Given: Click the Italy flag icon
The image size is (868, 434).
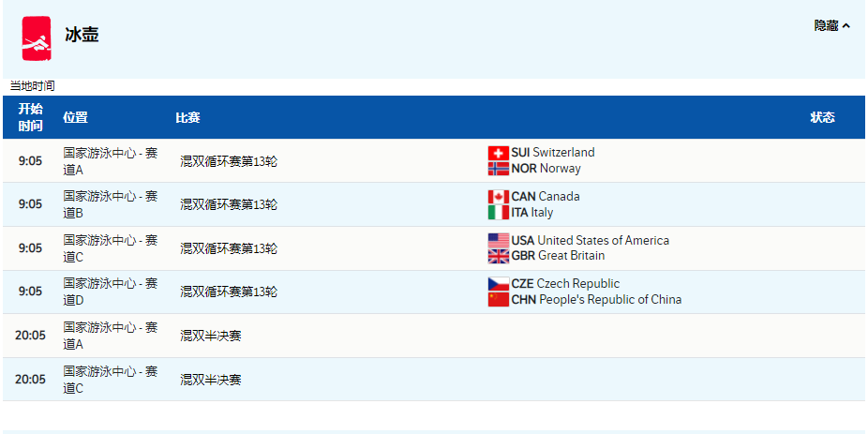Looking at the screenshot, I should [x=498, y=213].
